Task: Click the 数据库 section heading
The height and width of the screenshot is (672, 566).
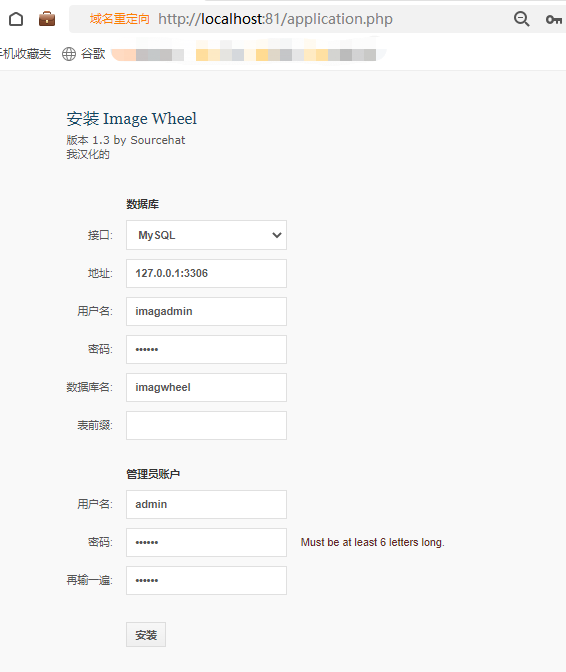Action: click(142, 204)
